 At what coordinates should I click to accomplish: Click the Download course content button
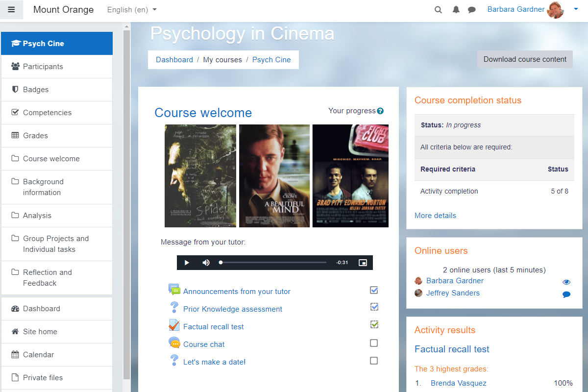(525, 59)
